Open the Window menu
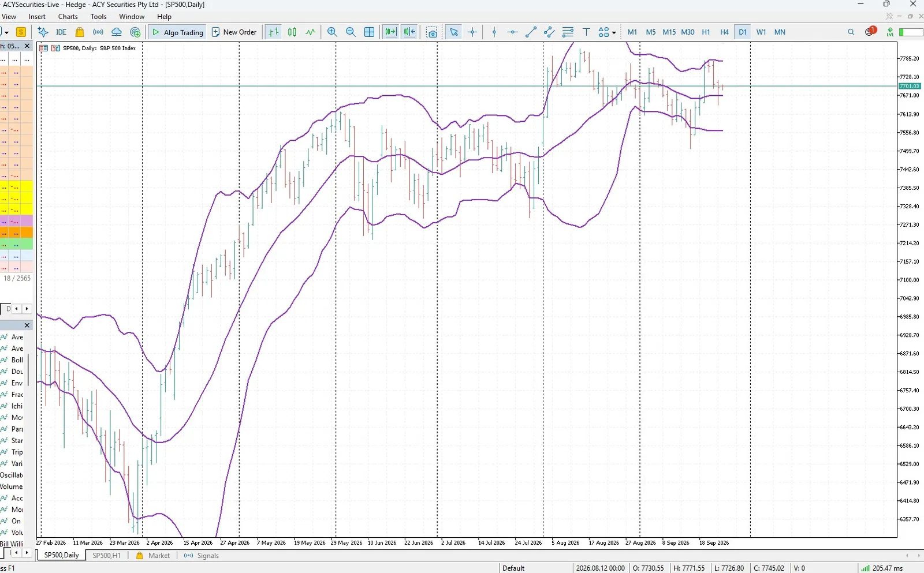The height and width of the screenshot is (573, 924). (132, 17)
